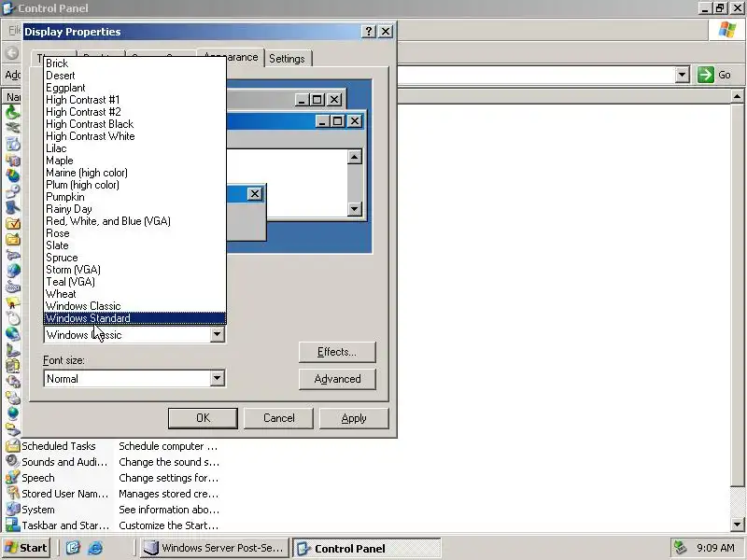
Task: Open the color scheme combo box arrow
Action: [217, 334]
